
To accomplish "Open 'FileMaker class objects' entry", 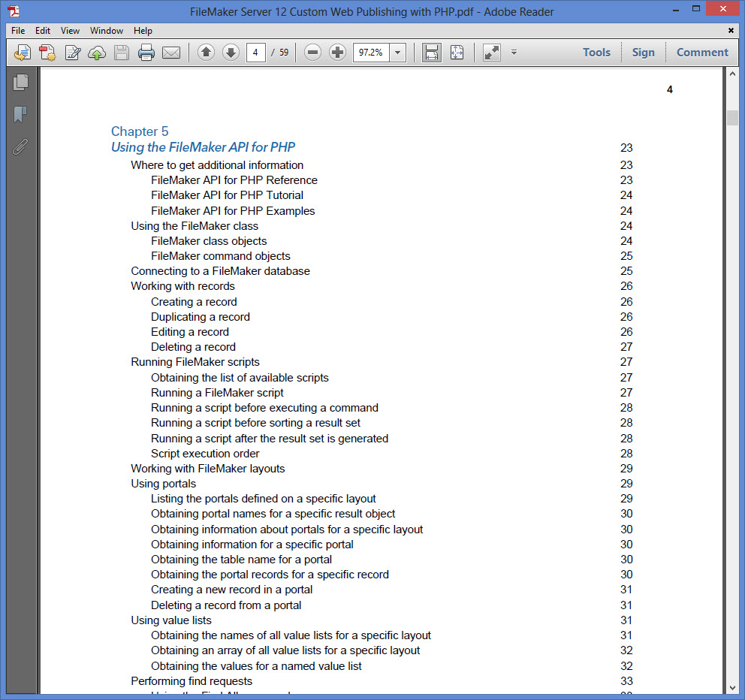I will point(209,241).
